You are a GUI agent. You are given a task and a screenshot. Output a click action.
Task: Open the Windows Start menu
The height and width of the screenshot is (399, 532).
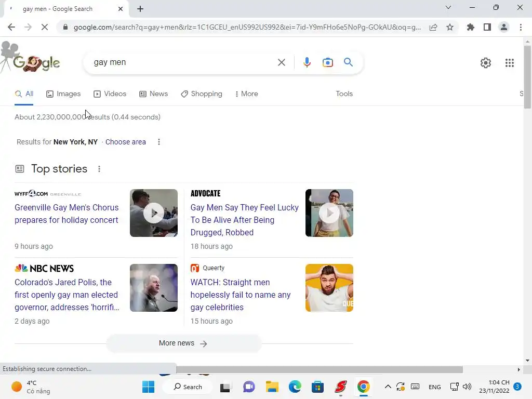(148, 387)
